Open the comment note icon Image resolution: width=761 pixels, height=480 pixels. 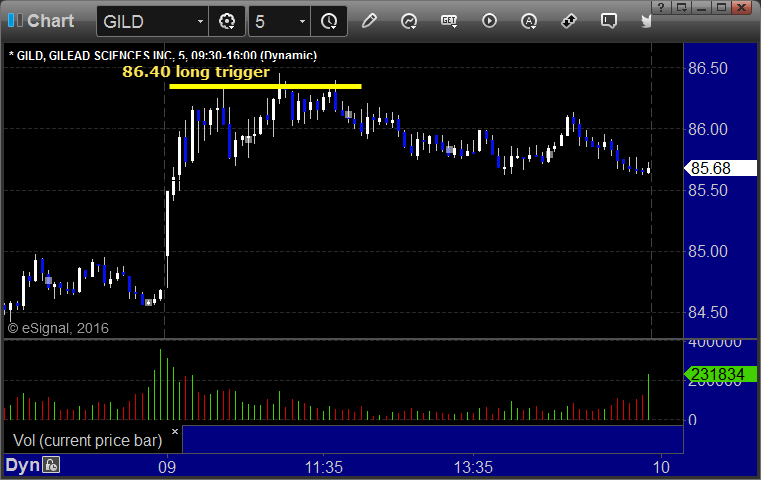[608, 21]
